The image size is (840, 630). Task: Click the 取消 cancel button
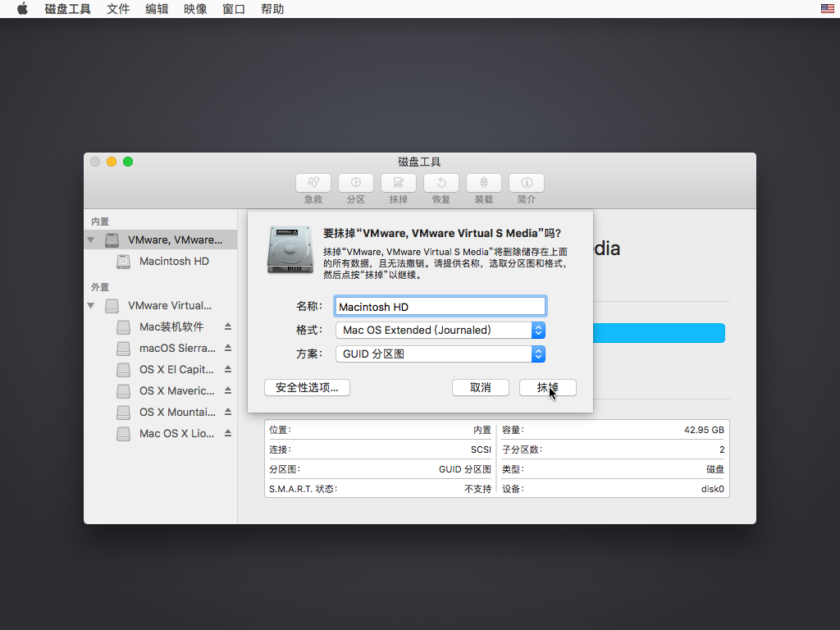480,387
